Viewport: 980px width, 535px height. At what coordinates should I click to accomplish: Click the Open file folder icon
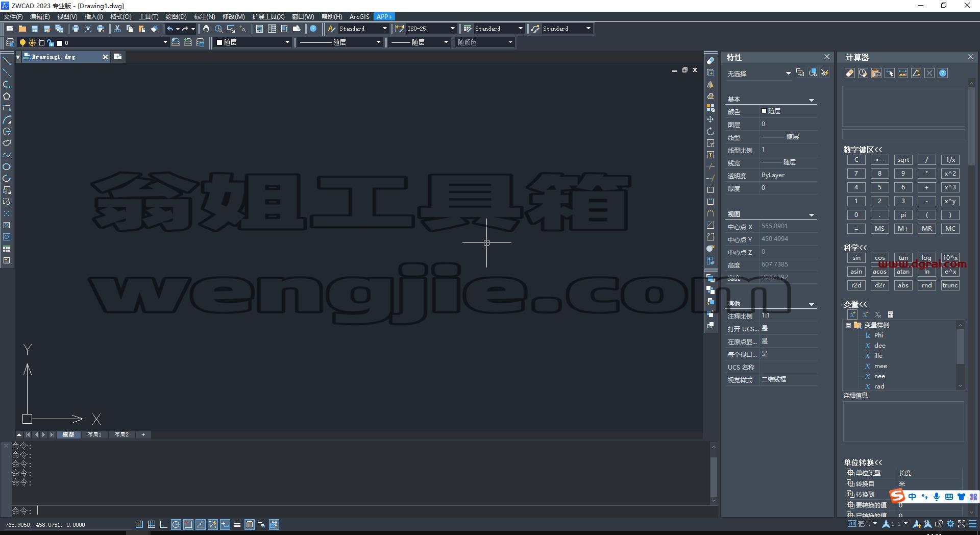tap(22, 29)
